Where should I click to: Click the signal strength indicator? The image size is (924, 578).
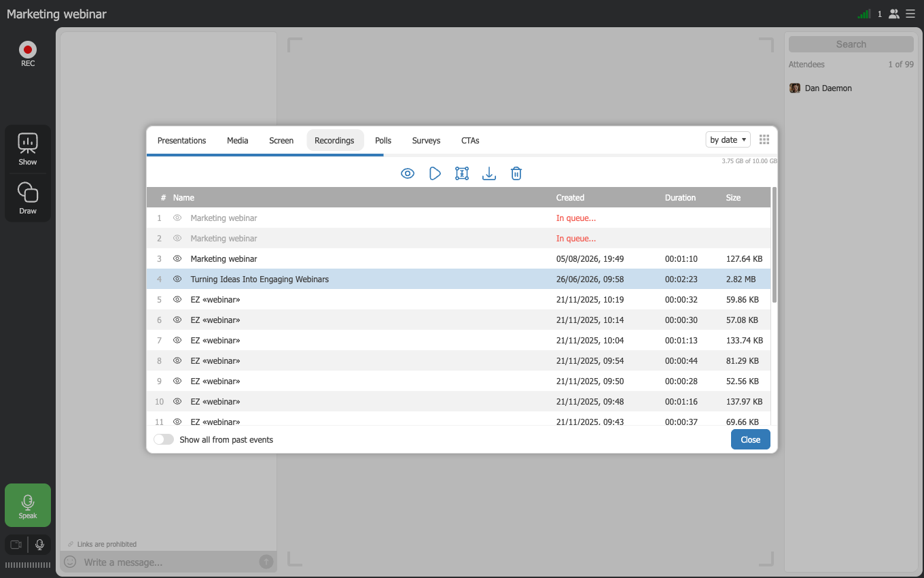pyautogui.click(x=864, y=14)
